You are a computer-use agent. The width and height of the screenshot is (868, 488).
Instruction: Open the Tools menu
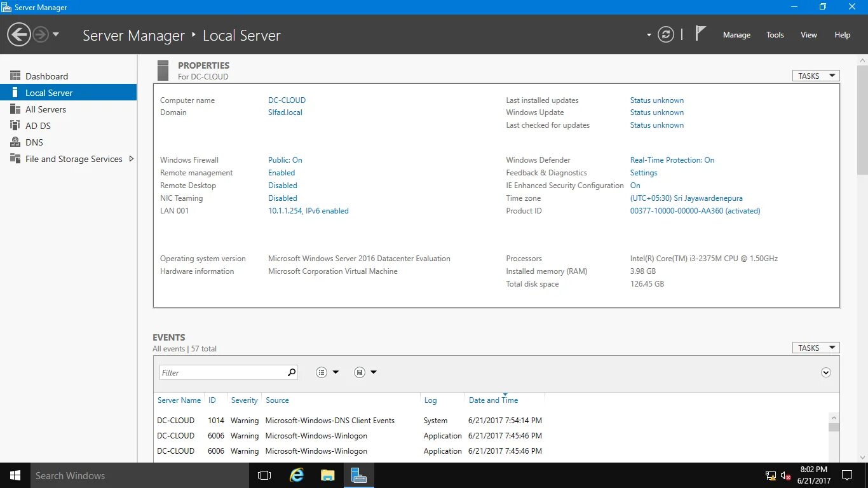pos(775,35)
